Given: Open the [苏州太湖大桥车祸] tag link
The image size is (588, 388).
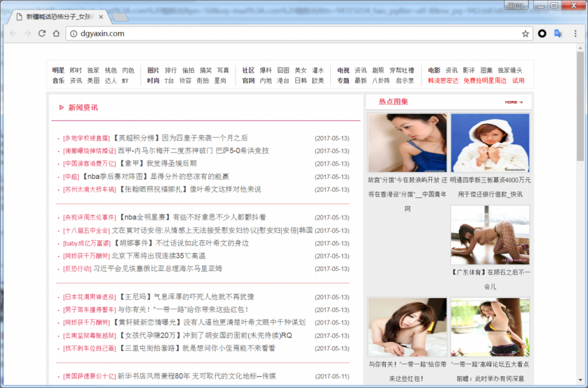Looking at the screenshot, I should click(x=90, y=189).
